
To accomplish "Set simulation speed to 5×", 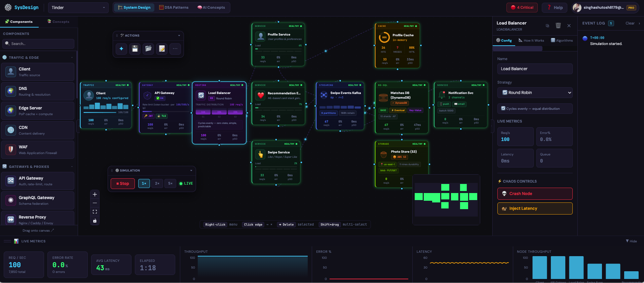I will click(x=170, y=183).
